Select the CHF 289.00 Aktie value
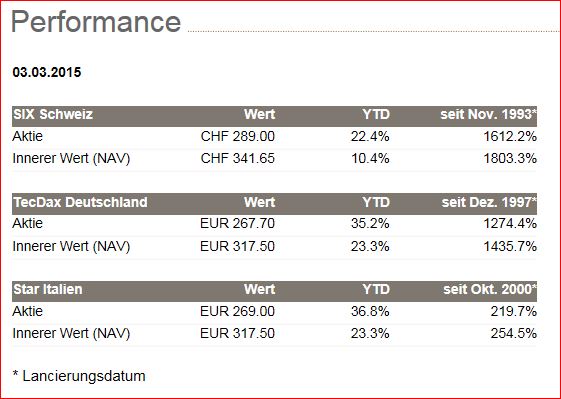Screen dimensions: 561x399 (x=238, y=136)
